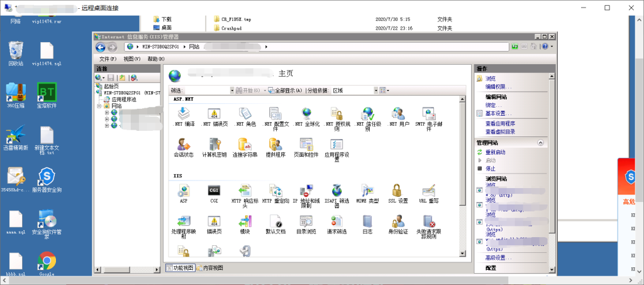Screen dimensions: 644x285
Task: Open the .NET 错误页 feature
Action: coord(214,116)
